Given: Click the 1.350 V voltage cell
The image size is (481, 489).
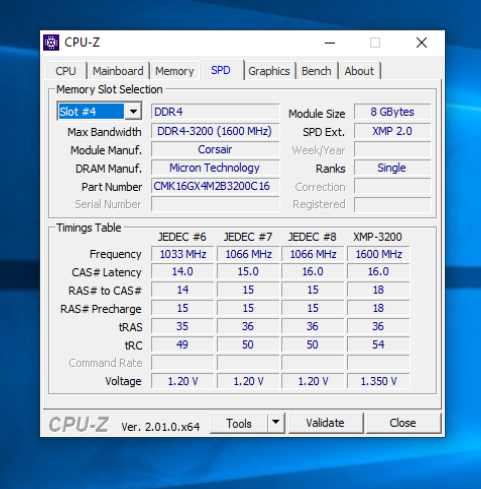Looking at the screenshot, I should click(378, 381).
